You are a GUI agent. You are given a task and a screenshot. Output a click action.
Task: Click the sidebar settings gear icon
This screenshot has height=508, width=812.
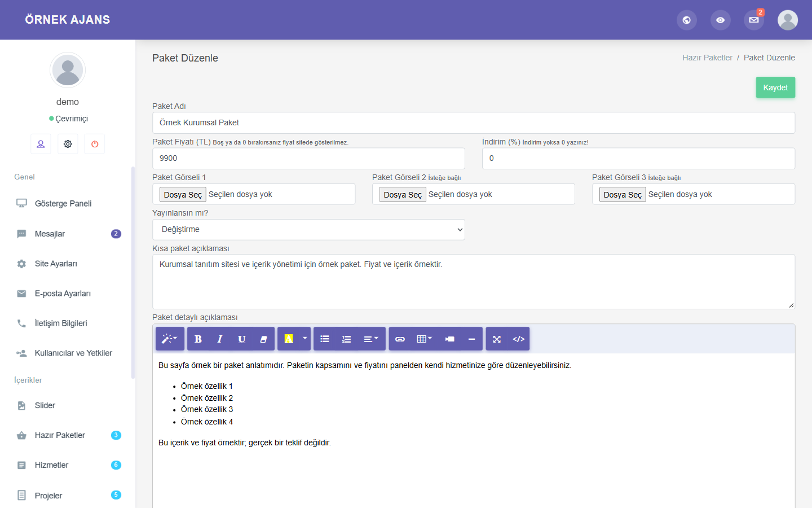(x=68, y=144)
